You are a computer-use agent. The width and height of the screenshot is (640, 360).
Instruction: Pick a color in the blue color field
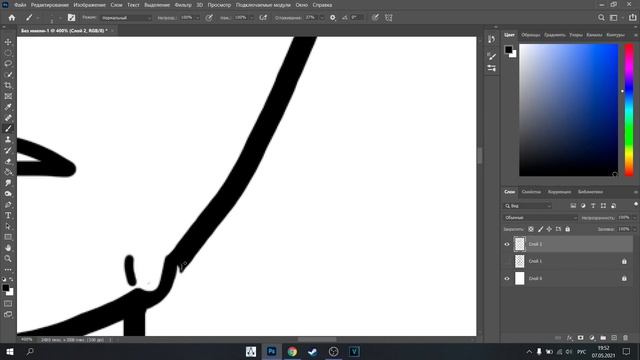click(569, 110)
